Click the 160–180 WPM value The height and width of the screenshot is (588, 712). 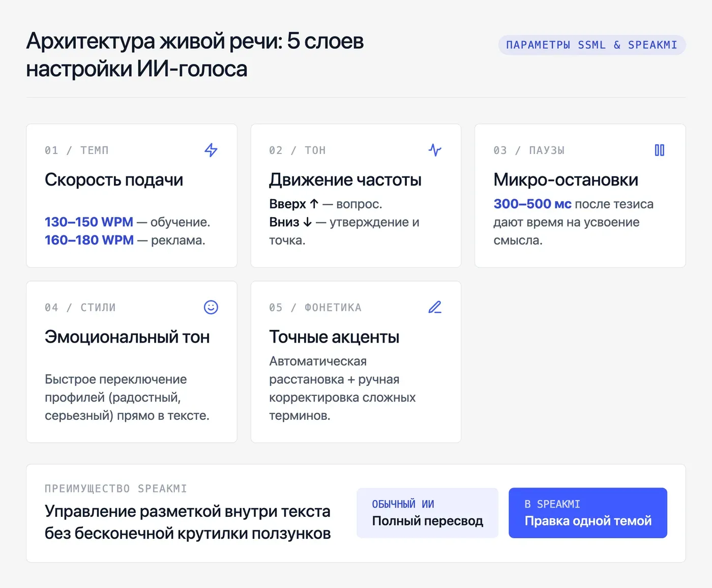point(89,240)
